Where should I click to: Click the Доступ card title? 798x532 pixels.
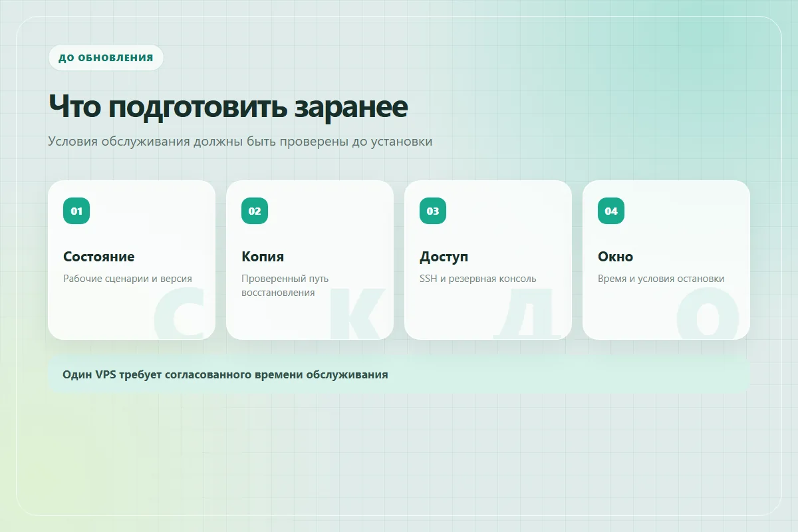pyautogui.click(x=444, y=257)
